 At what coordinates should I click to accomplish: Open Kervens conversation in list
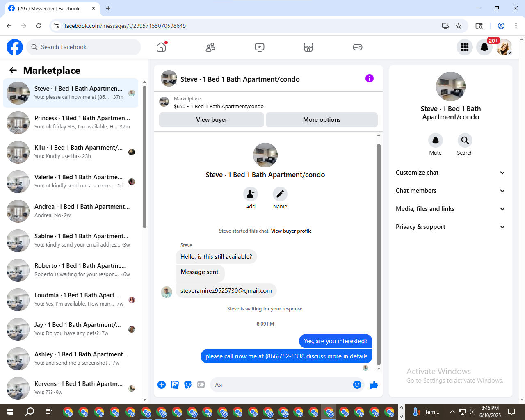pyautogui.click(x=71, y=388)
